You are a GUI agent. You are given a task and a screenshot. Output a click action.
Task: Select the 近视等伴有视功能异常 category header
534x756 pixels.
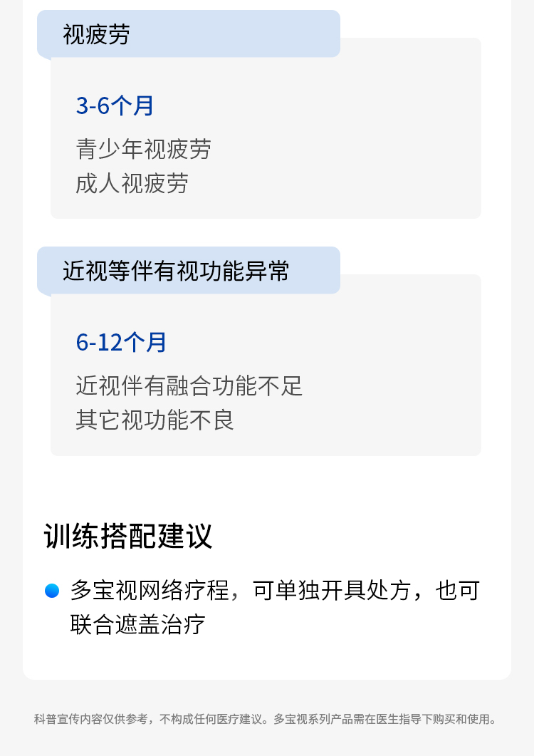coord(176,271)
